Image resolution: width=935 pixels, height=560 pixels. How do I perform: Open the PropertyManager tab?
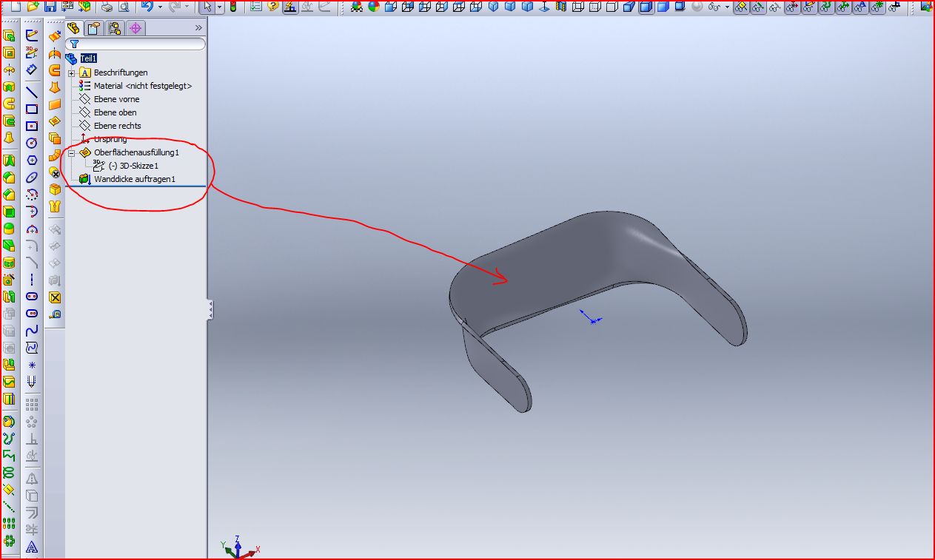tap(93, 28)
